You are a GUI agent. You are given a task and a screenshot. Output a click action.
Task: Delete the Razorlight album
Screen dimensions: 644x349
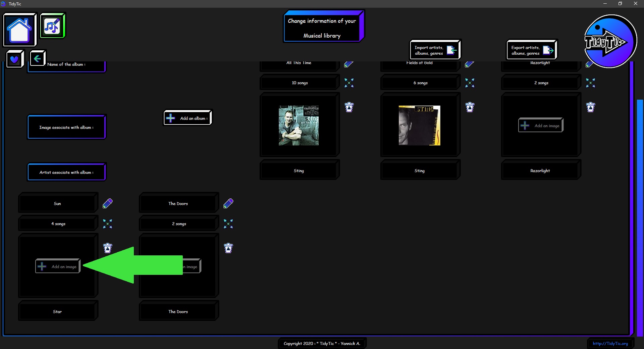[x=591, y=107]
